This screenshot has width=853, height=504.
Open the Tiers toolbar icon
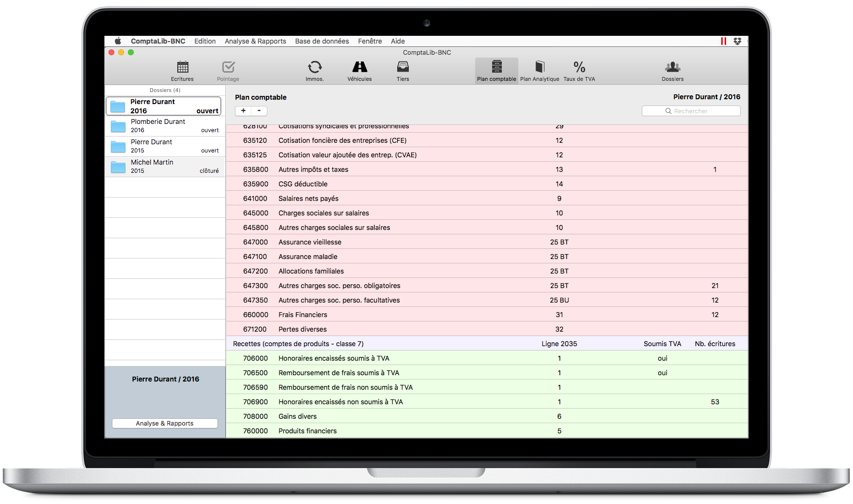coord(403,71)
